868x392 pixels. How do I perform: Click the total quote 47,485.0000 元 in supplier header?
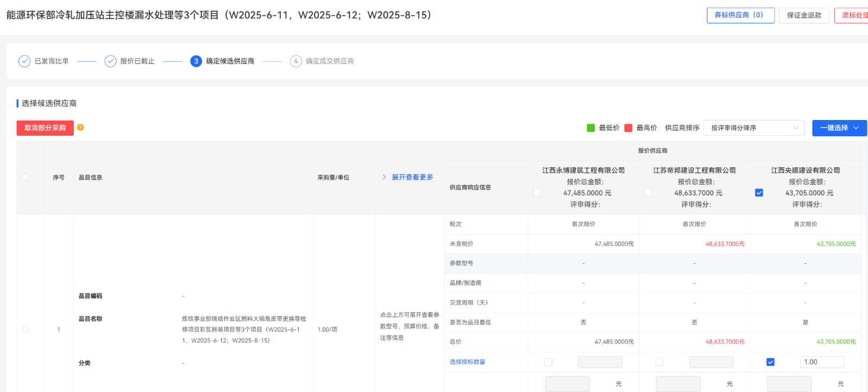(x=588, y=193)
